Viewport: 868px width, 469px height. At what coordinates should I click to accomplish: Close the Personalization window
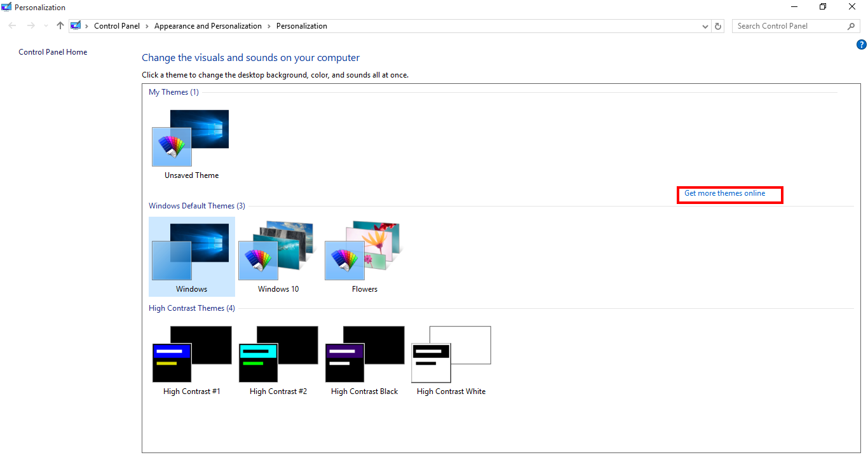coord(852,7)
